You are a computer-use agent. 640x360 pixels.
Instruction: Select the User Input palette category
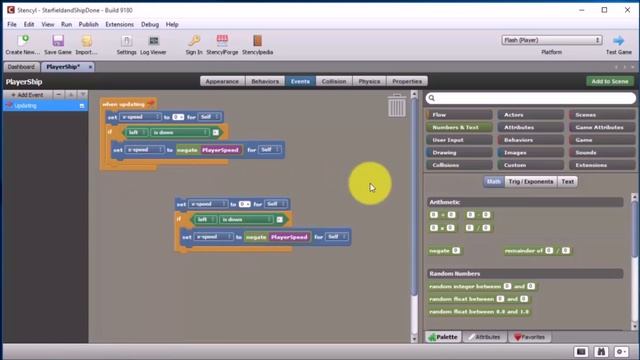(x=459, y=140)
